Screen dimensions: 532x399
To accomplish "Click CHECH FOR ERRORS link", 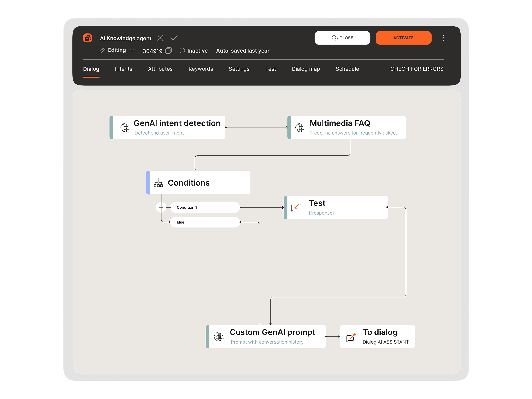I will 417,69.
